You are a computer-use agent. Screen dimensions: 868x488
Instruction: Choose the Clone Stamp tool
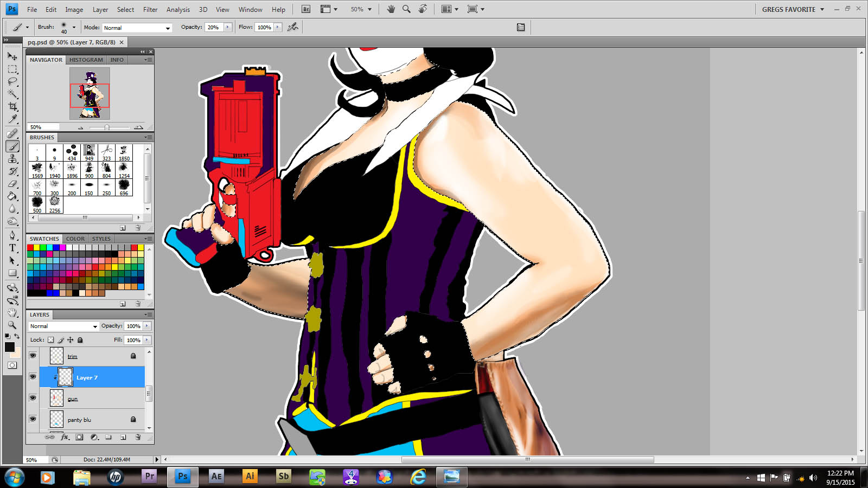12,159
